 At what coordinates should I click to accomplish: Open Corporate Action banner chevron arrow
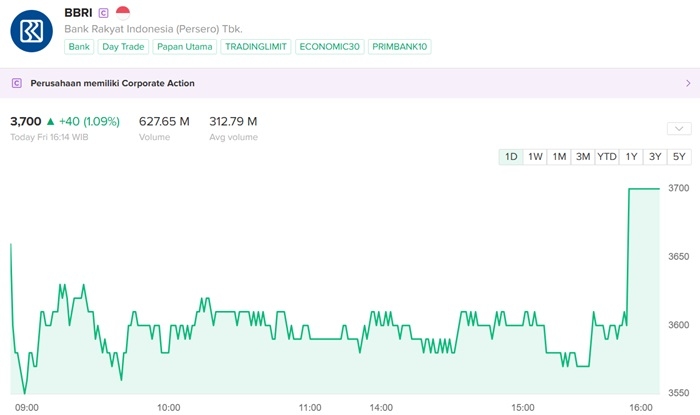688,83
